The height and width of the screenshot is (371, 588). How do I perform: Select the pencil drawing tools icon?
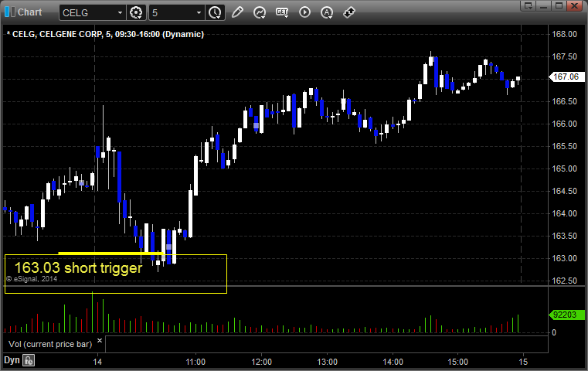[237, 12]
